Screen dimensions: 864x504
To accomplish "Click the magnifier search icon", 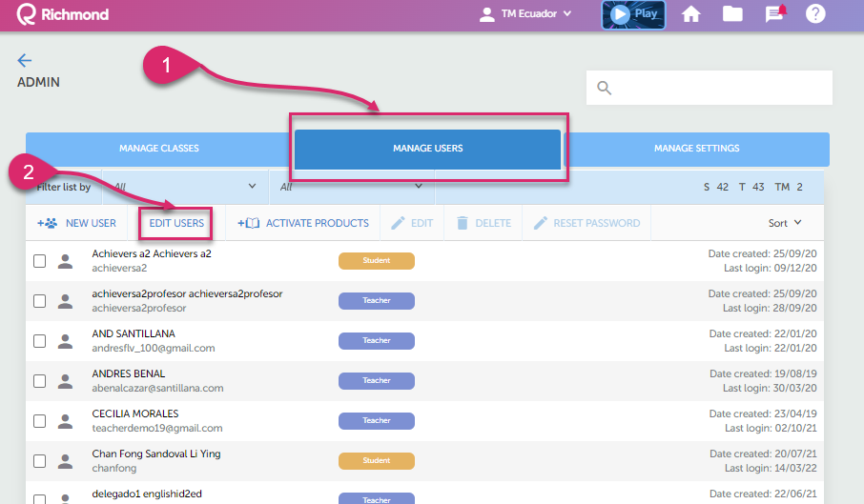I will point(604,89).
